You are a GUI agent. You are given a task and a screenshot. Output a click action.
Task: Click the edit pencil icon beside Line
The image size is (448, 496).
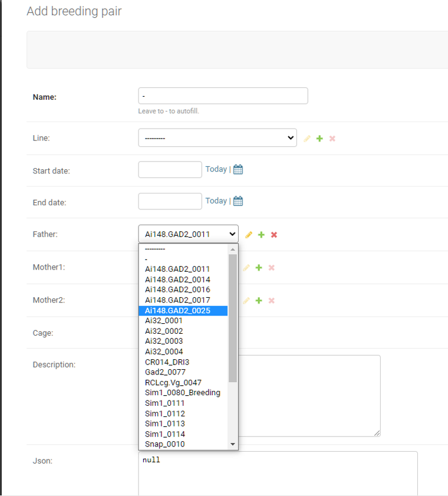(307, 138)
